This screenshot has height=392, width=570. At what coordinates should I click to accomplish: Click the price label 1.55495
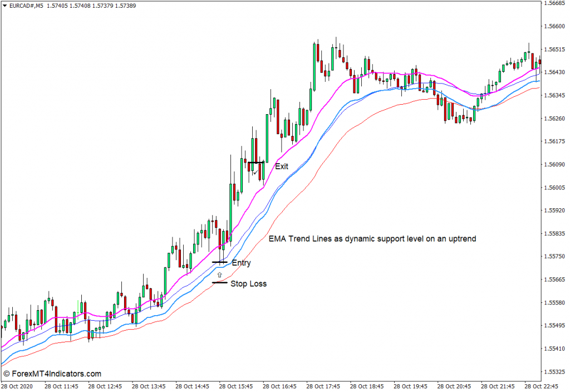(x=554, y=325)
